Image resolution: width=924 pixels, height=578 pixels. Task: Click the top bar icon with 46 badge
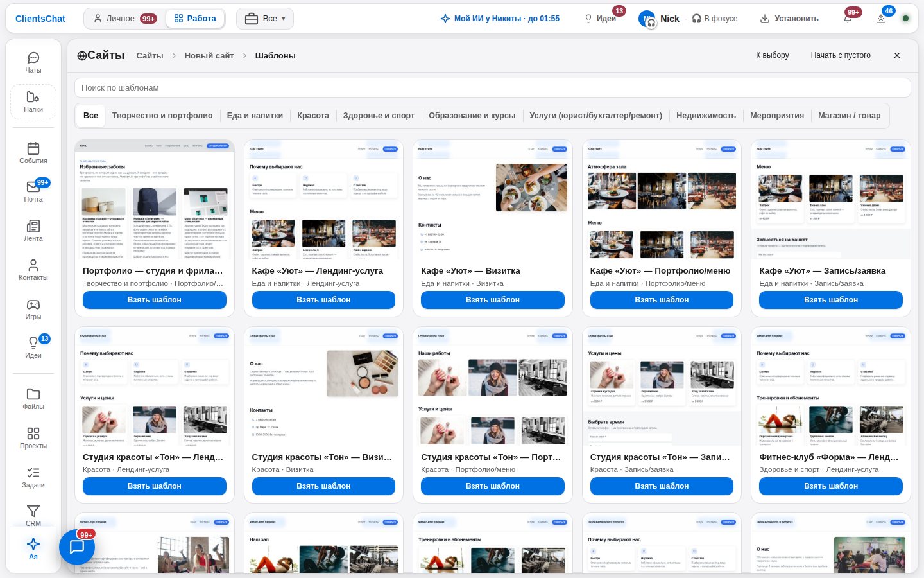(881, 19)
